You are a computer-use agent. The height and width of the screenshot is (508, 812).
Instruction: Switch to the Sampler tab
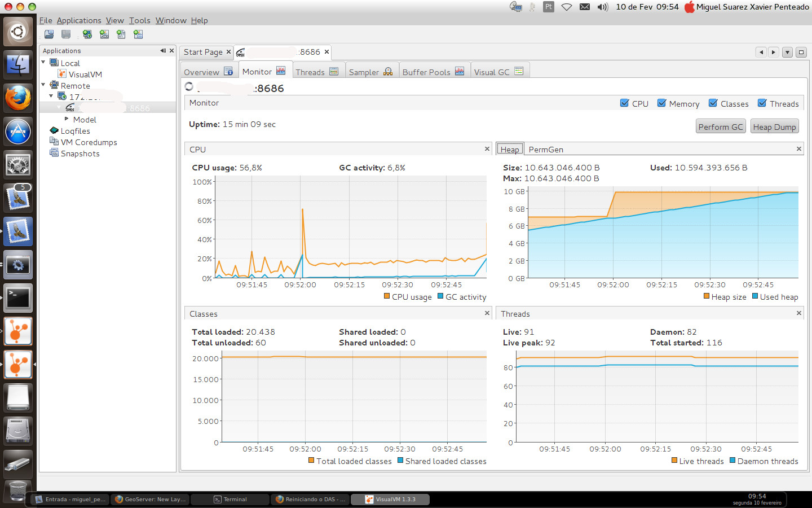[x=370, y=72]
